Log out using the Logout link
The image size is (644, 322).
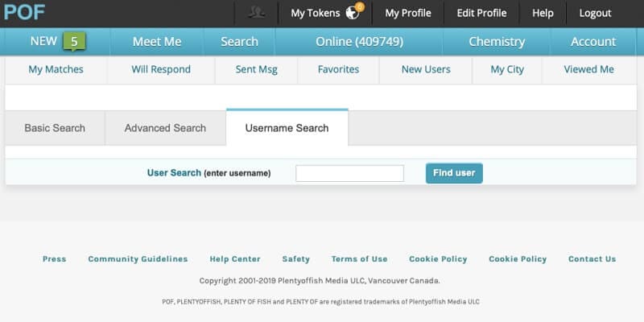click(595, 13)
